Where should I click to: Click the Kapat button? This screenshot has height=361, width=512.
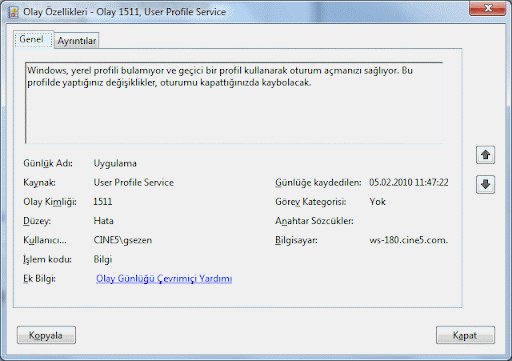(465, 335)
